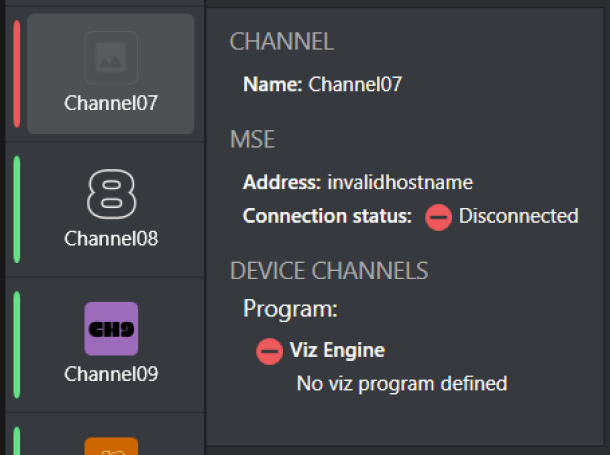610x455 pixels.
Task: Click the red Disconnected status icon
Action: pos(438,217)
